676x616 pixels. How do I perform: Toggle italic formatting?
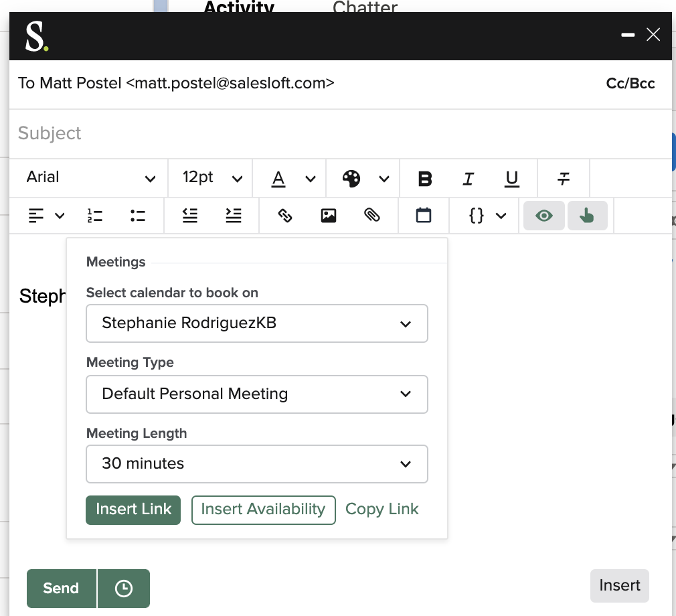pyautogui.click(x=469, y=179)
